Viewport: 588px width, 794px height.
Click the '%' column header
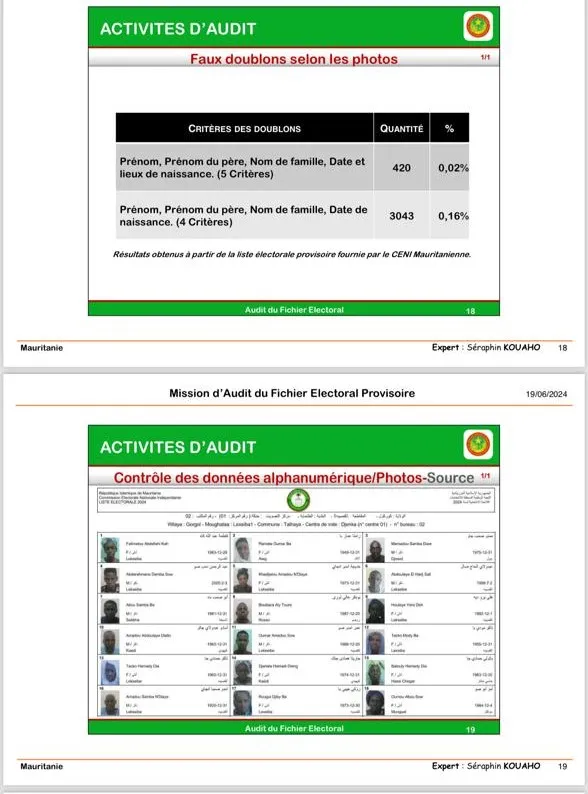pos(450,129)
